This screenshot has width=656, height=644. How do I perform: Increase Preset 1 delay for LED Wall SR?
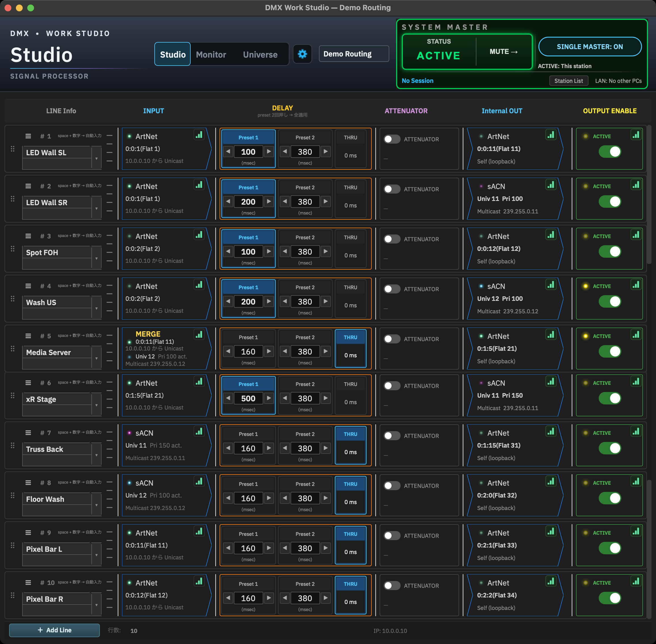269,202
